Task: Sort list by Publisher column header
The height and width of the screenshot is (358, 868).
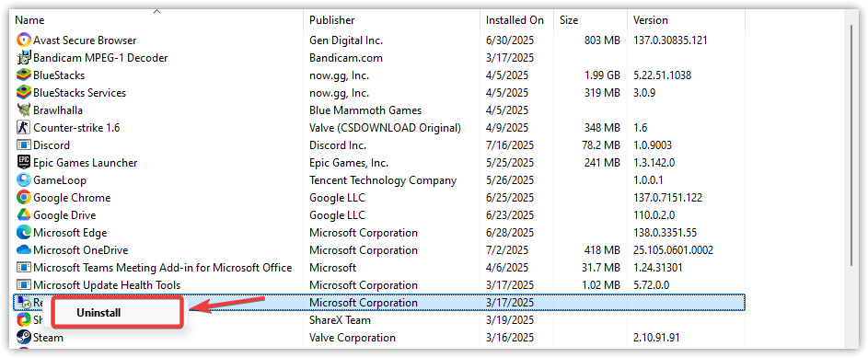Action: point(332,20)
